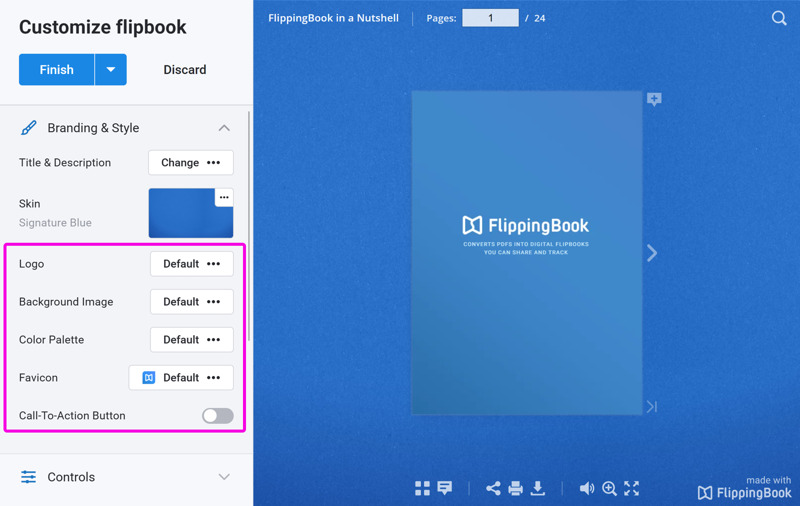Click the 'Title & Description' label
Screen dimensions: 800x506
pyautogui.click(x=65, y=163)
